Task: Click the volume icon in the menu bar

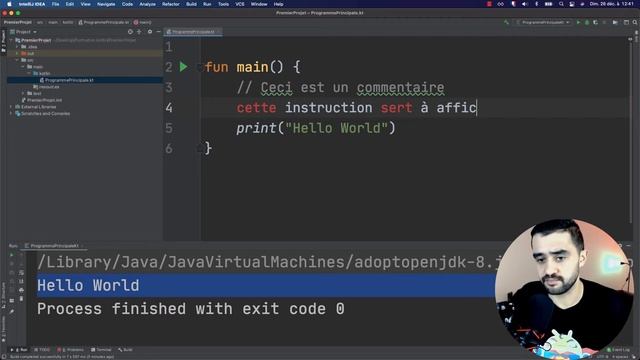Action: click(525, 4)
